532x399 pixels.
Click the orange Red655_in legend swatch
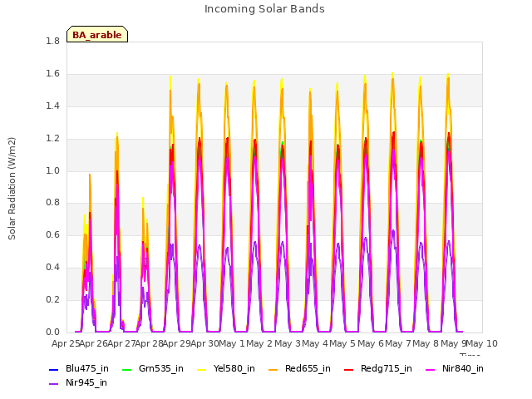pos(273,369)
